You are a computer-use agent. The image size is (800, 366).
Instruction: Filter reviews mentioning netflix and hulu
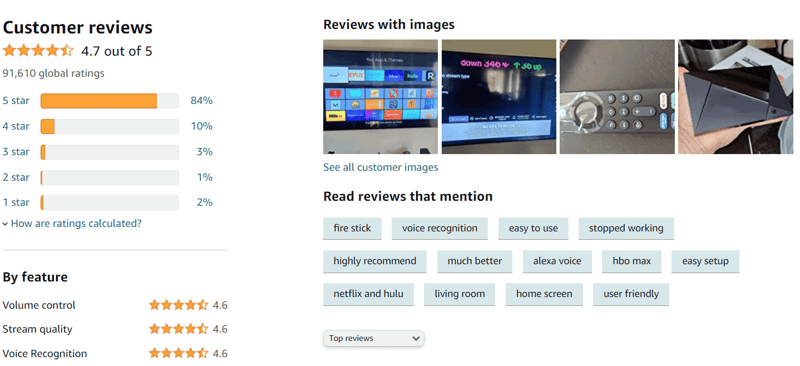(x=368, y=294)
